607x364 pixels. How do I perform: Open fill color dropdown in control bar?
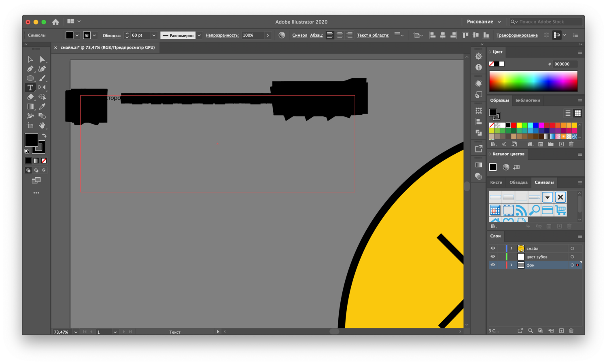click(x=77, y=35)
